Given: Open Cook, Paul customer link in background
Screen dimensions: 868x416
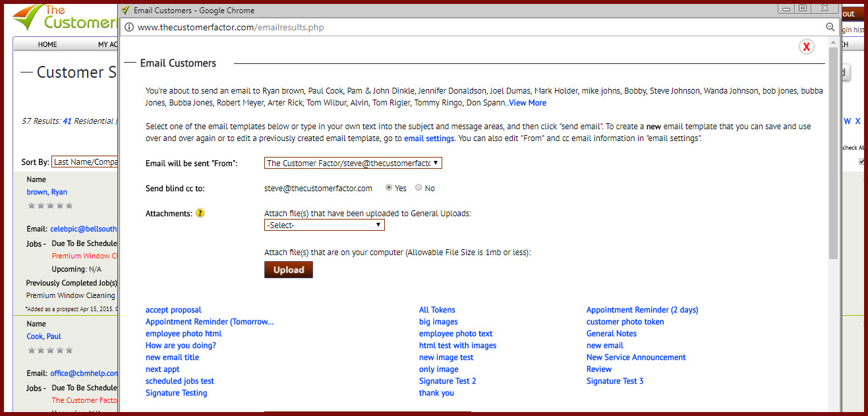Looking at the screenshot, I should [x=44, y=336].
